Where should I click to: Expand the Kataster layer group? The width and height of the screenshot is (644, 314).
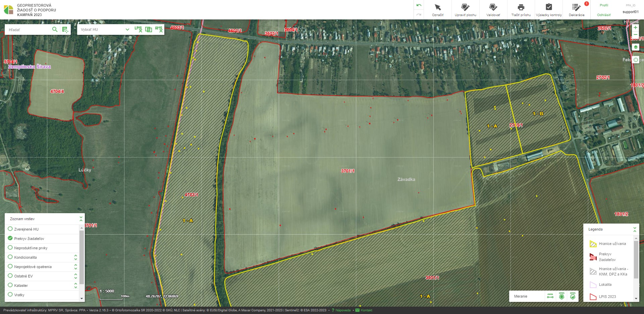[75, 286]
